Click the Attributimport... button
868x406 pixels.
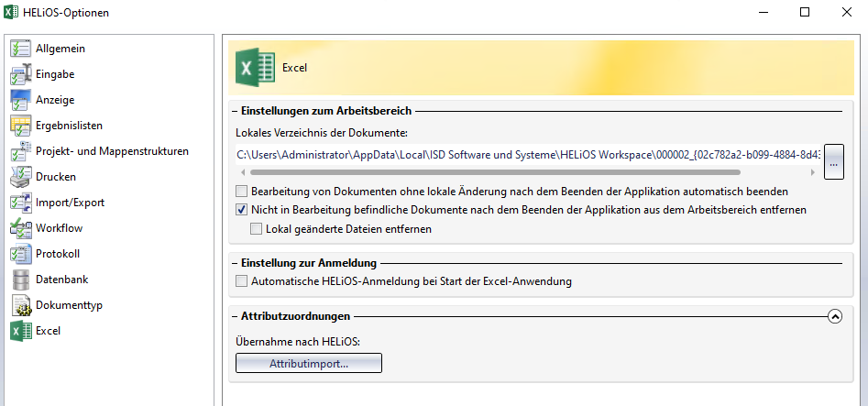308,364
